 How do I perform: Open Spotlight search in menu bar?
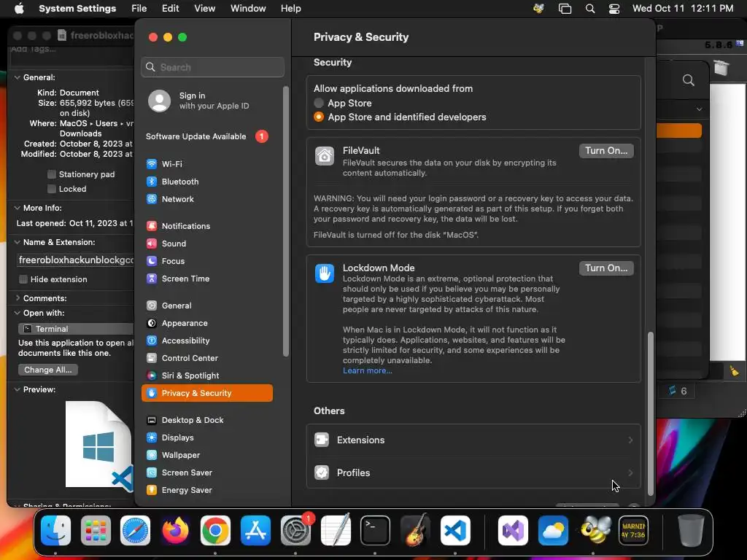(589, 9)
